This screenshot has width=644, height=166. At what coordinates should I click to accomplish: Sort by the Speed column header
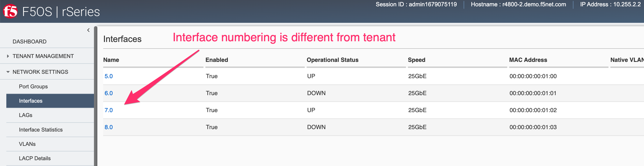click(x=416, y=60)
